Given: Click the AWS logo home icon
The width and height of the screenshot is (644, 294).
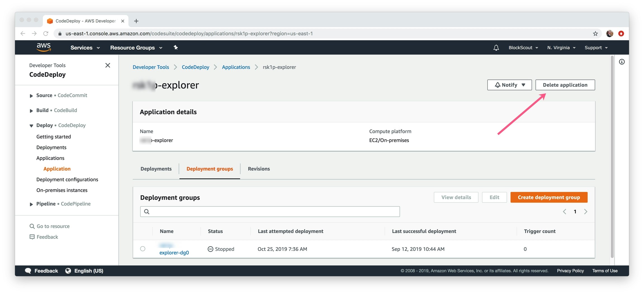Looking at the screenshot, I should pyautogui.click(x=44, y=47).
